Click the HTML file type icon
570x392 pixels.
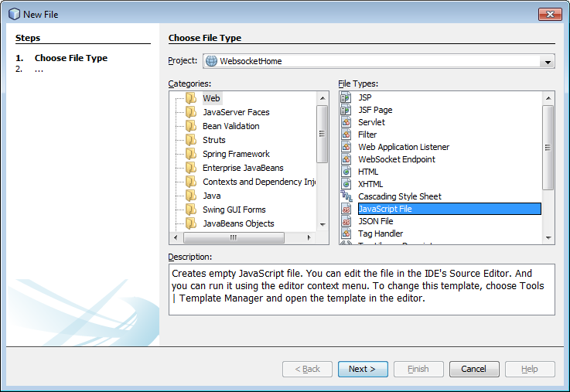click(x=346, y=172)
